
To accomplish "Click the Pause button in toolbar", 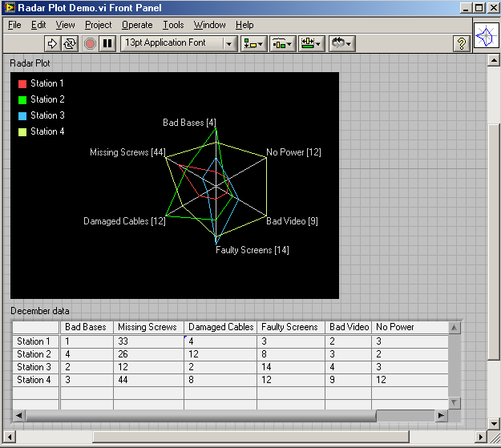I will (107, 43).
